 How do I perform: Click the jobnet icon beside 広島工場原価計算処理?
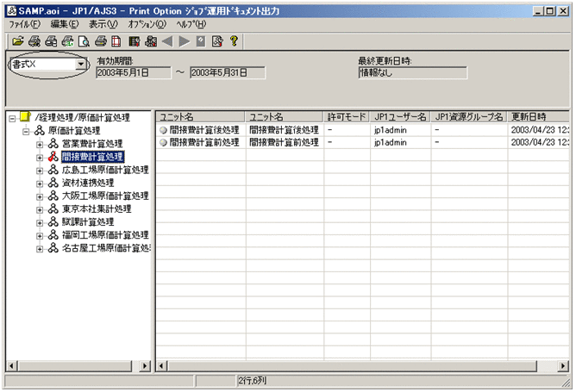(53, 170)
